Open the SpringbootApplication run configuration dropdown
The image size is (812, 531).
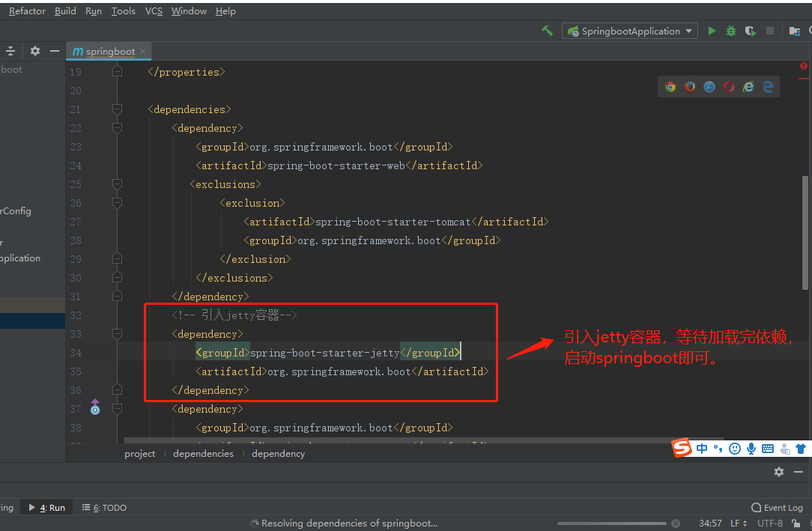point(630,31)
